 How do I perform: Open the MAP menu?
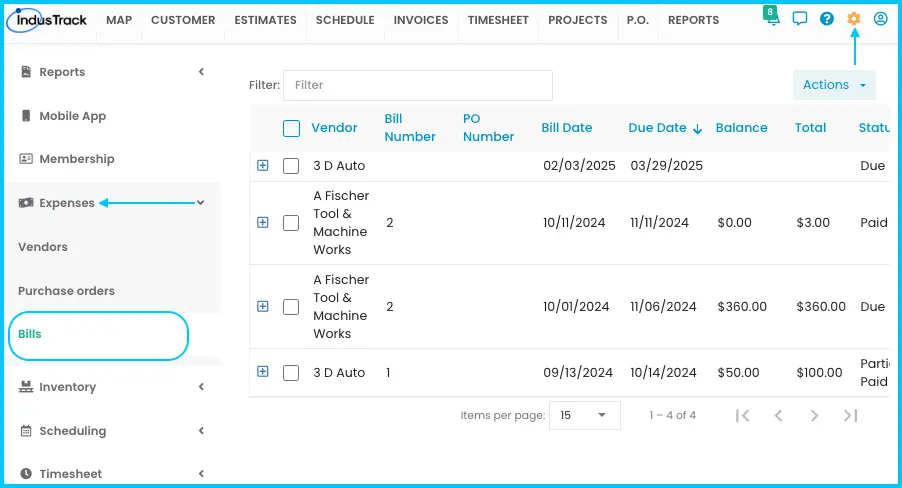(119, 20)
